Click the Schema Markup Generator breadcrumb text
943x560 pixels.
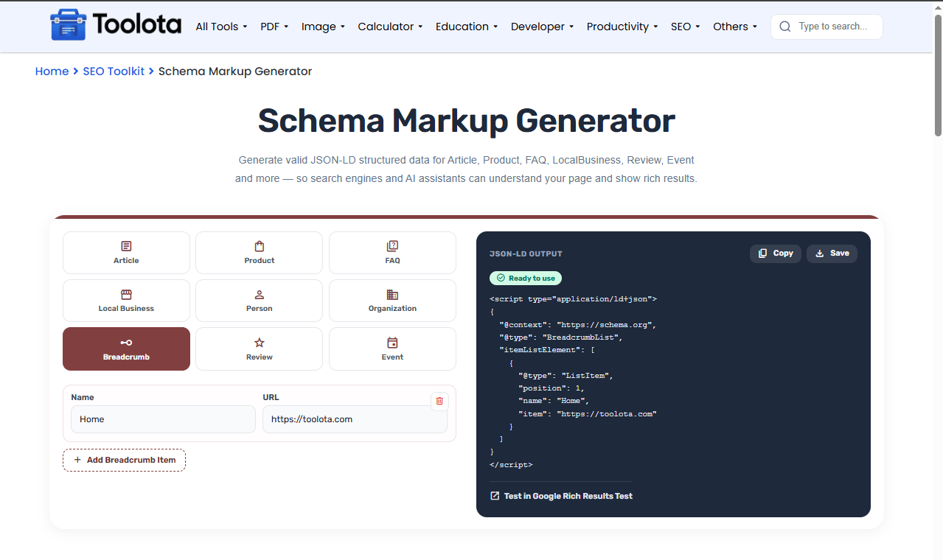[235, 71]
